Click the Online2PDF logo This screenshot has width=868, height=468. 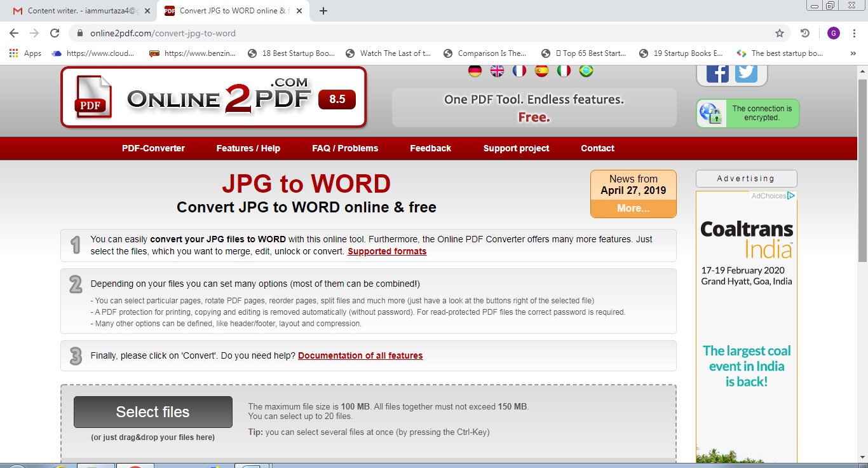pos(213,97)
